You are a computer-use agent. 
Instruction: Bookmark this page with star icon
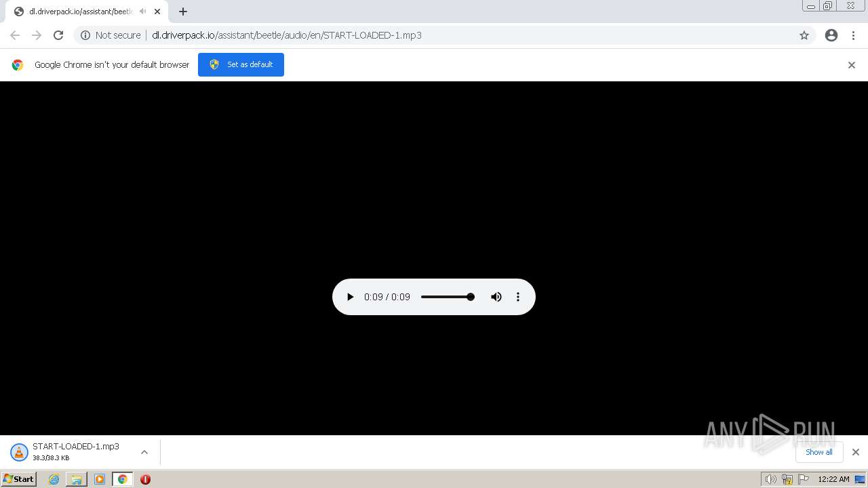(804, 35)
